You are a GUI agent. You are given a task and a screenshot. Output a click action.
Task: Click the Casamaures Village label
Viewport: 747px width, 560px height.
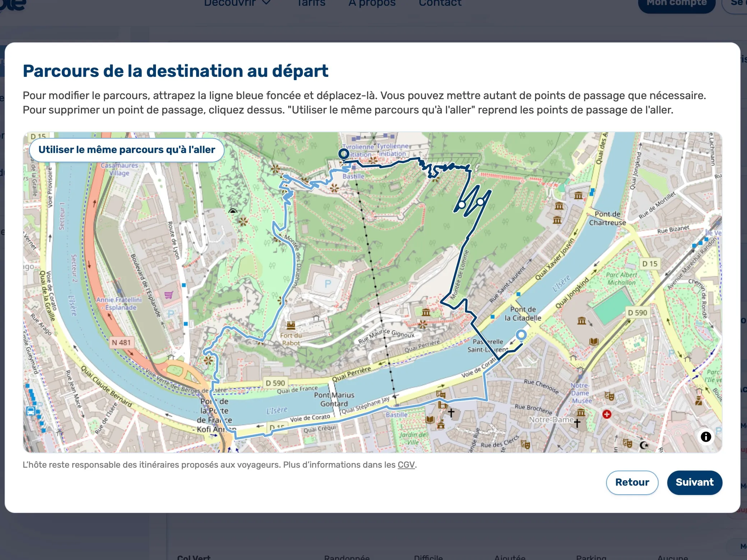click(119, 169)
